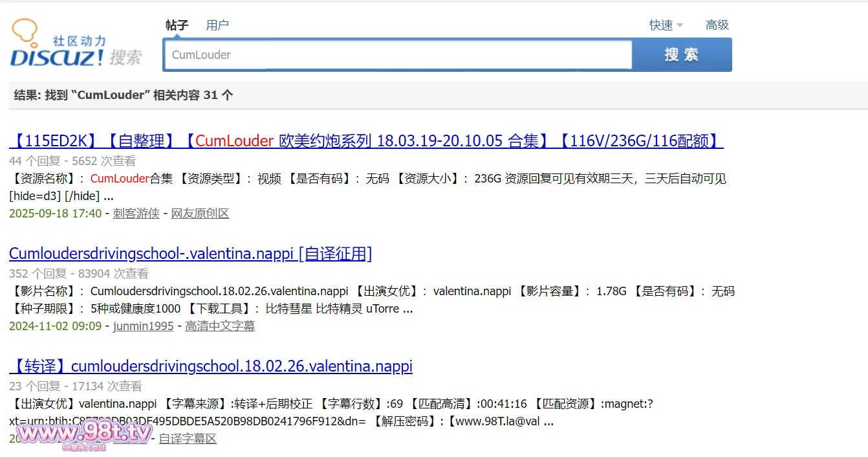The image size is (868, 457).
Task: Click the text 352 个回复 - 83904 次查看
Action: click(x=79, y=274)
